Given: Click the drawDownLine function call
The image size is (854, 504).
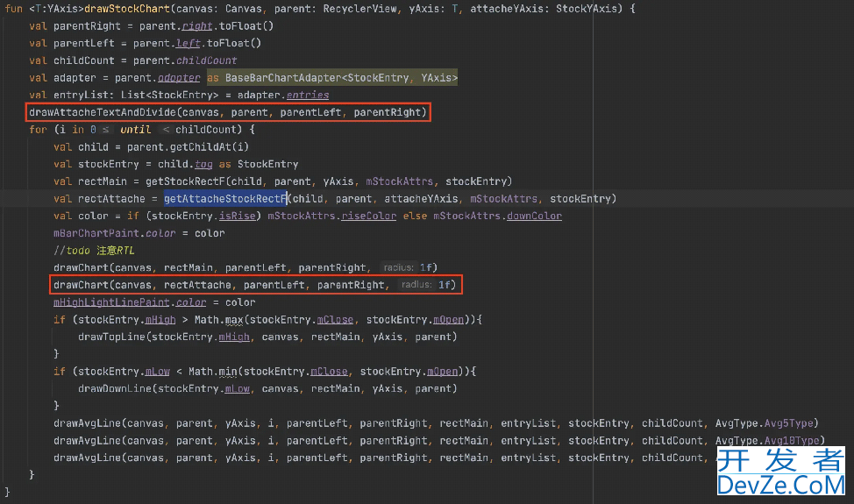Looking at the screenshot, I should click(114, 389).
